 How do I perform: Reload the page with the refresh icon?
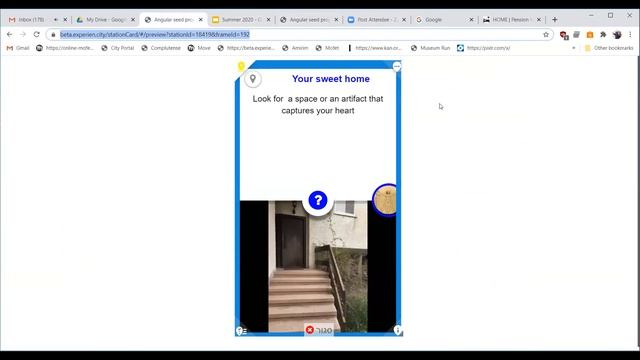tap(36, 34)
